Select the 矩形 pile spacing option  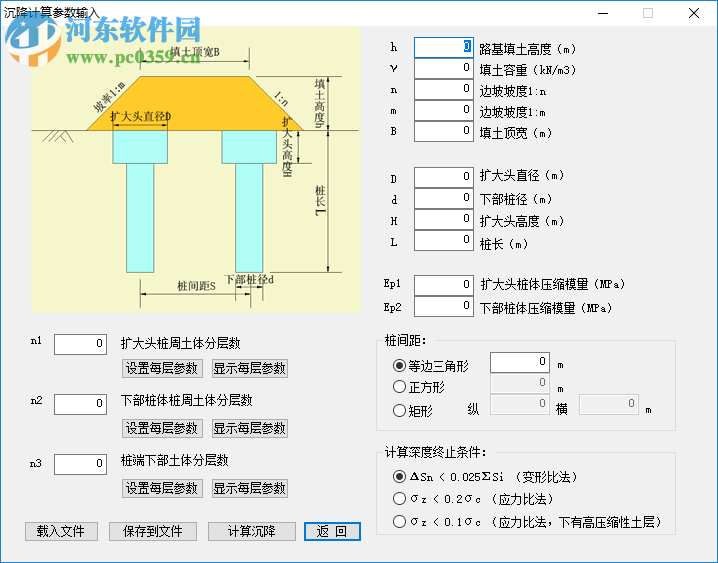[x=413, y=411]
